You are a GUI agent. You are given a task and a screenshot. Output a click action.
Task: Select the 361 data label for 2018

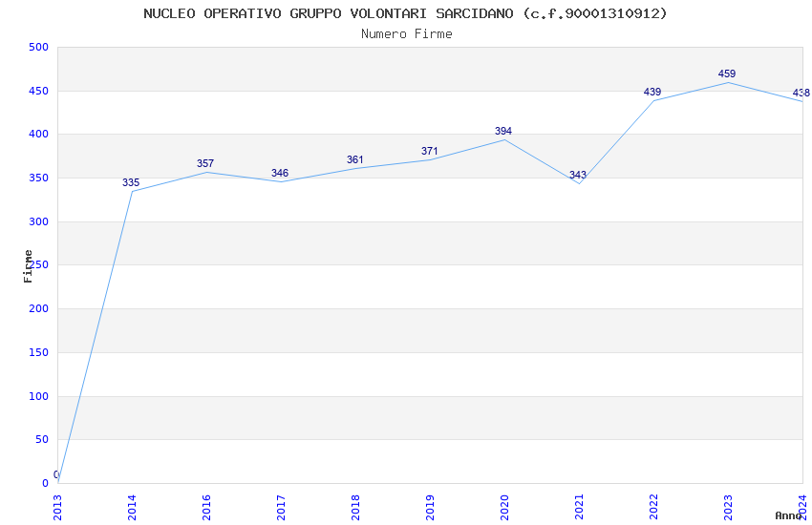tap(354, 160)
